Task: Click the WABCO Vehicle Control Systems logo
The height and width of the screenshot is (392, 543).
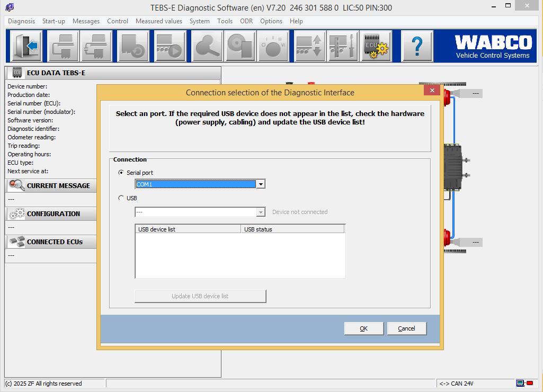Action: point(493,47)
